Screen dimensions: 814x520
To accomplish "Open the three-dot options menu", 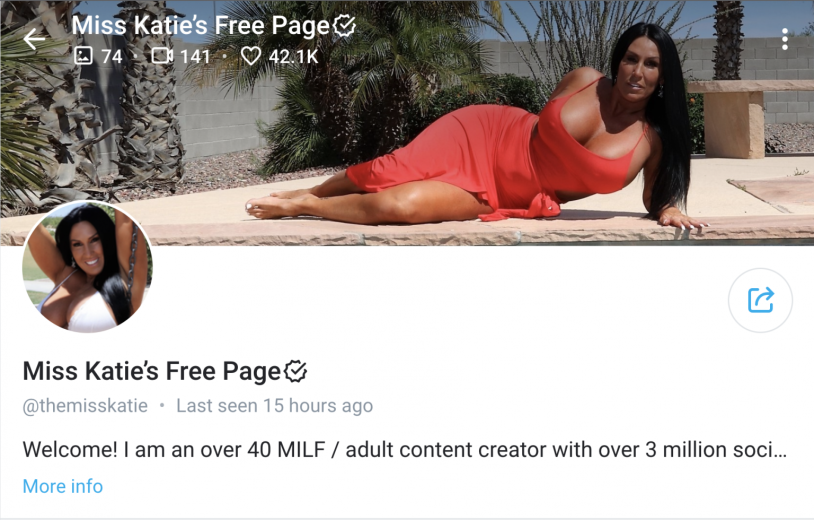I will pos(784,39).
